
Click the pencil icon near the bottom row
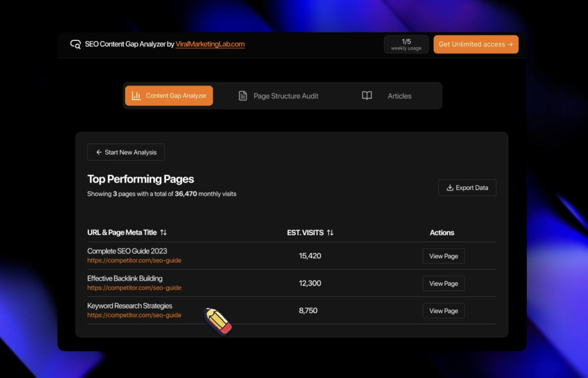click(218, 321)
